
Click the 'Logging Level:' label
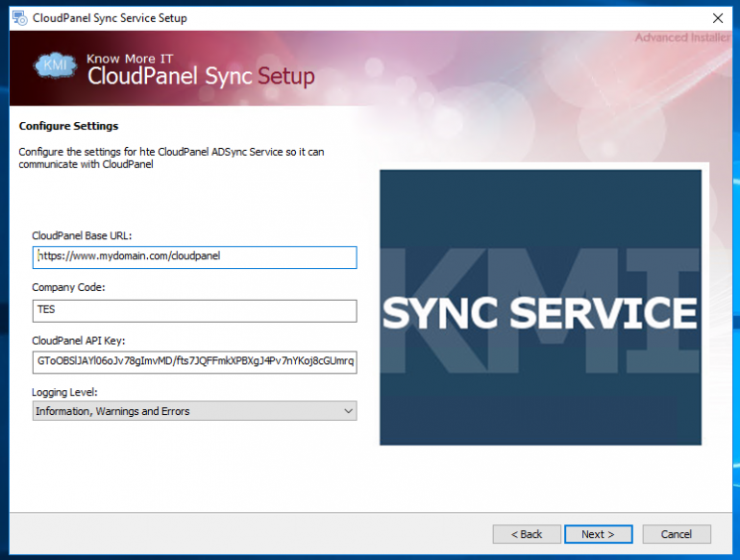coord(64,392)
